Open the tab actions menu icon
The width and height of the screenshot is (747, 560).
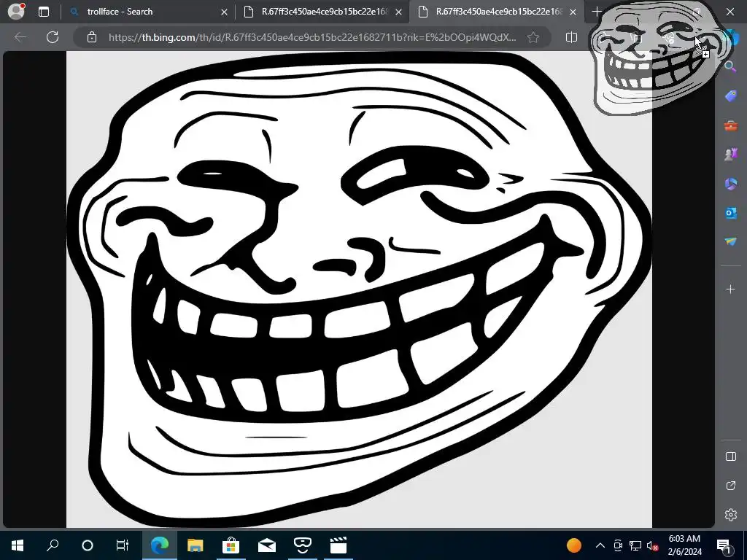pyautogui.click(x=44, y=12)
